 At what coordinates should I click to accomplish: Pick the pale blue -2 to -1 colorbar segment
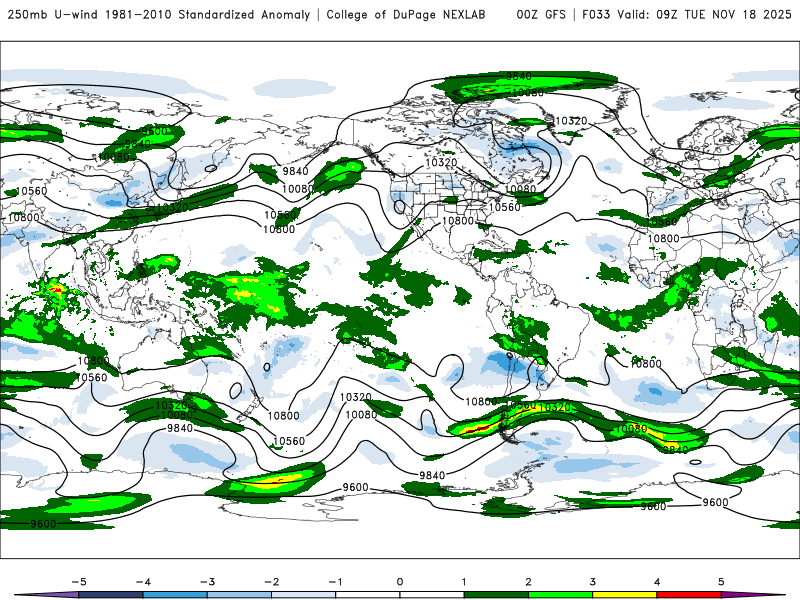click(x=304, y=595)
